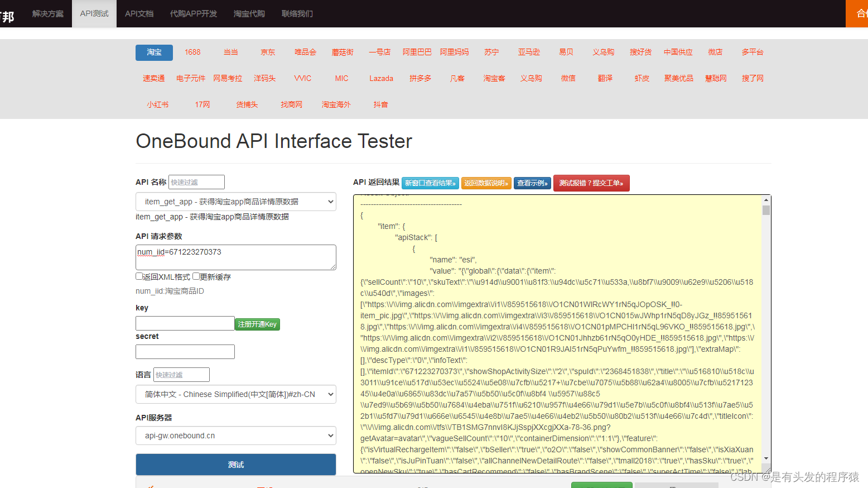Click the 查看示例 button
Viewport: 868px width, 488px height.
tap(532, 183)
